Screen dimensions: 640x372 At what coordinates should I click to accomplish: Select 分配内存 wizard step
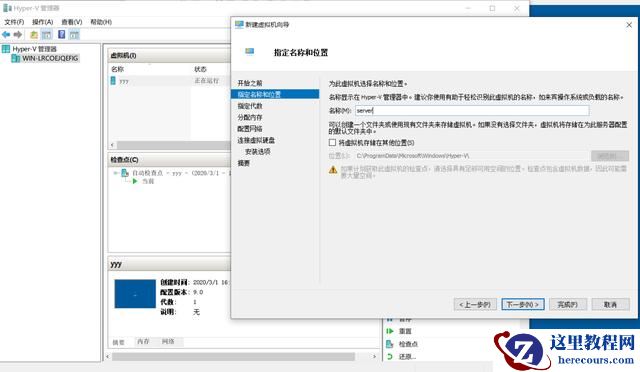point(250,117)
